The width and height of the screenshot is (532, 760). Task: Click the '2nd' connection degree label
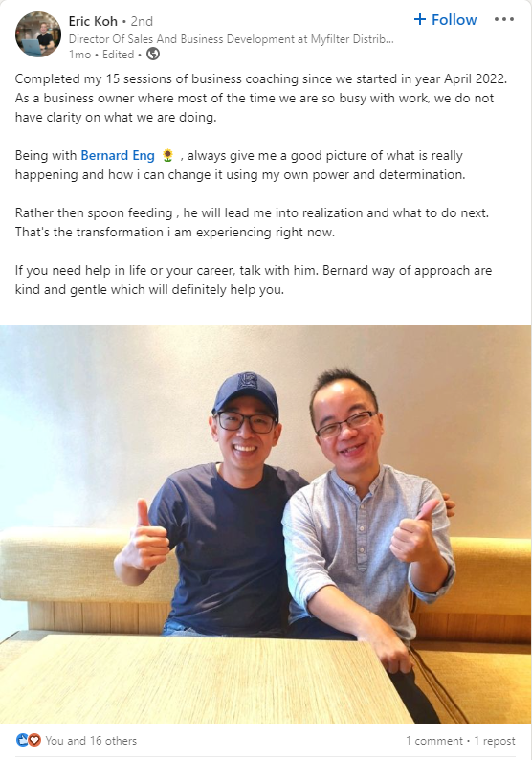(x=142, y=21)
